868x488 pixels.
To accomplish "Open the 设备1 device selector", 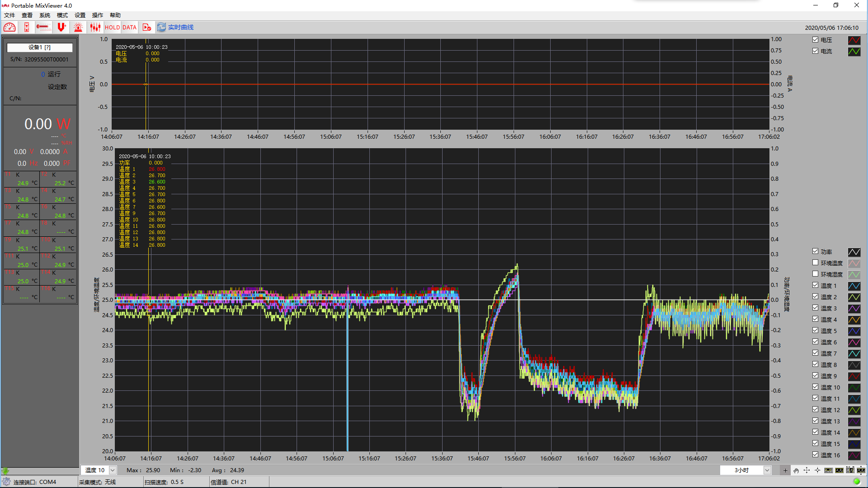I will pyautogui.click(x=40, y=47).
